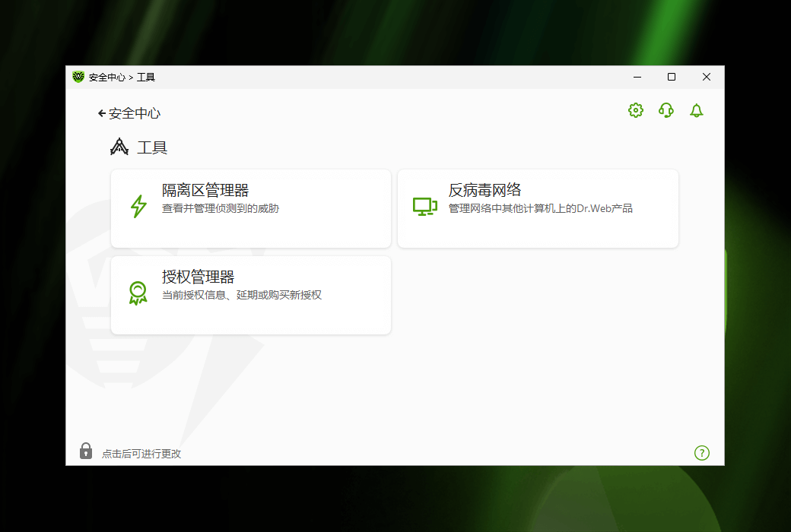Click the 安全中心 > 工具 title bar text
Viewport: 791px width, 532px height.
point(122,78)
